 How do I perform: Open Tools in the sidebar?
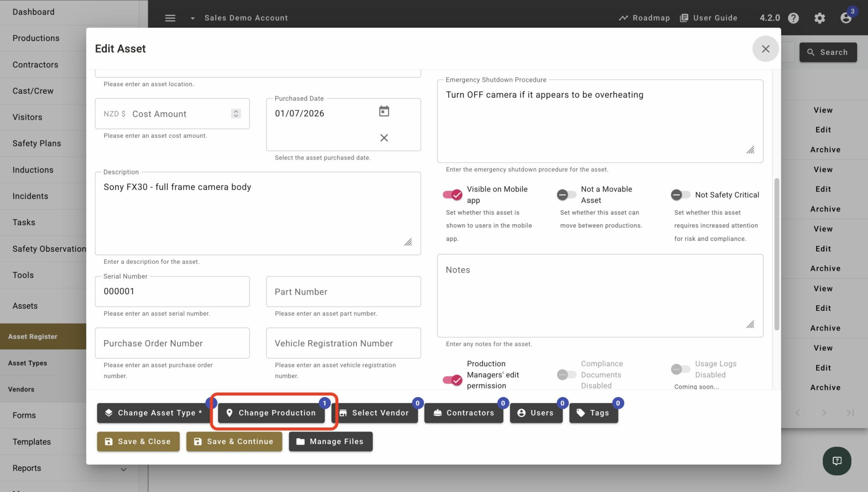tap(23, 275)
